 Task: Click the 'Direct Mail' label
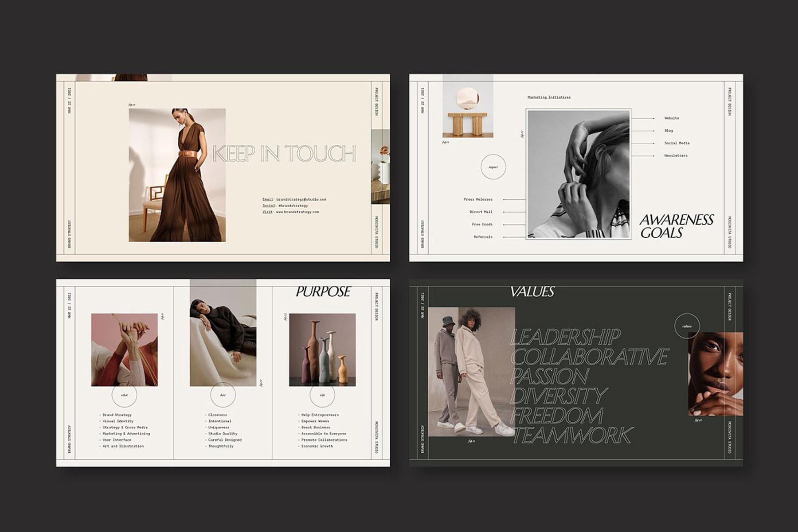click(x=481, y=212)
